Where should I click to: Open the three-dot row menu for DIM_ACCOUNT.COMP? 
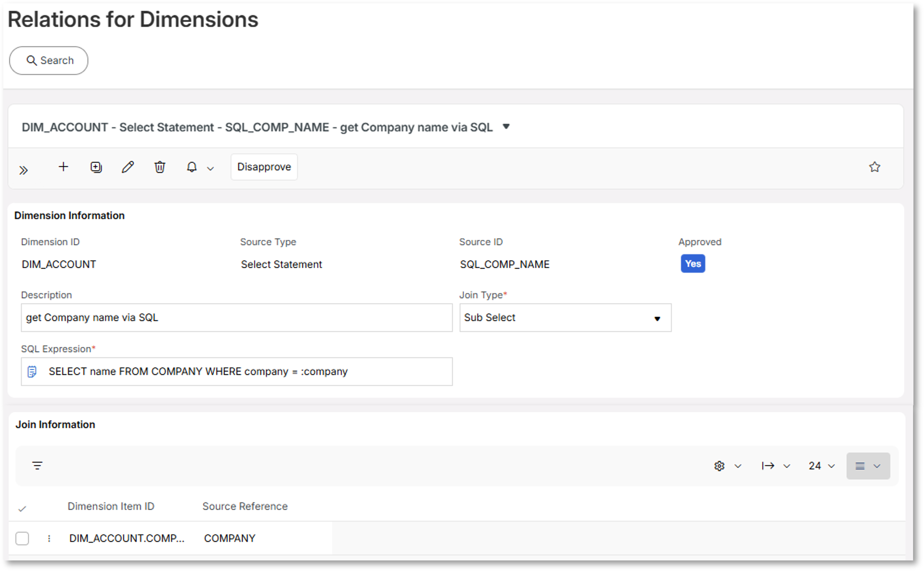coord(49,538)
